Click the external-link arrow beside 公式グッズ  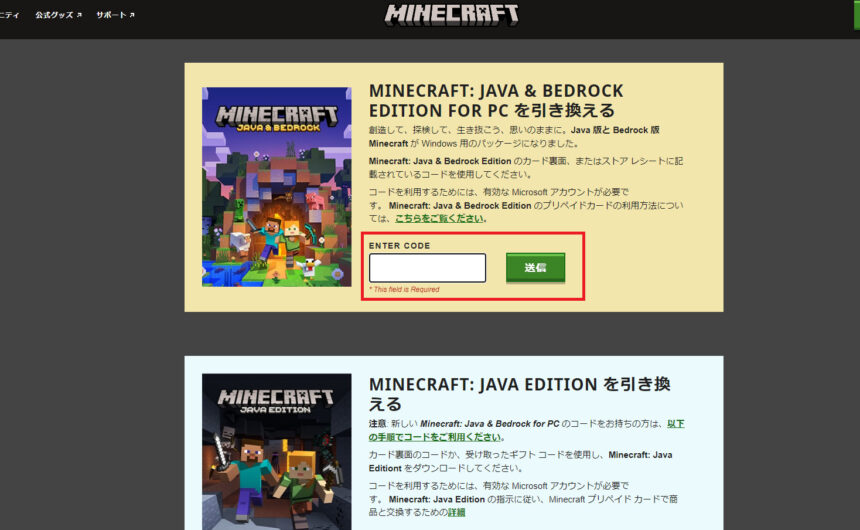[80, 15]
